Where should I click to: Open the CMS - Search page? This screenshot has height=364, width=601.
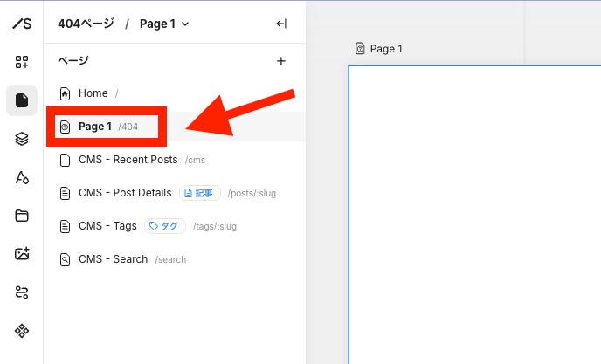pyautogui.click(x=113, y=259)
